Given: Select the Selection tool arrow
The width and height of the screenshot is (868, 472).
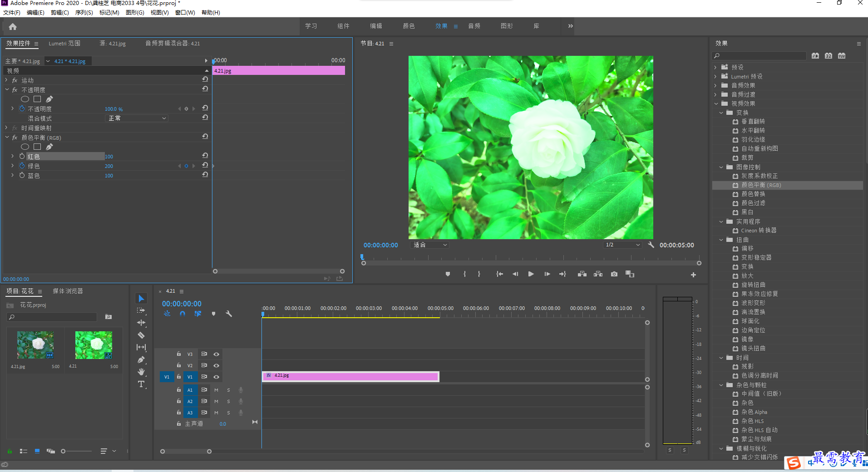Looking at the screenshot, I should tap(141, 298).
